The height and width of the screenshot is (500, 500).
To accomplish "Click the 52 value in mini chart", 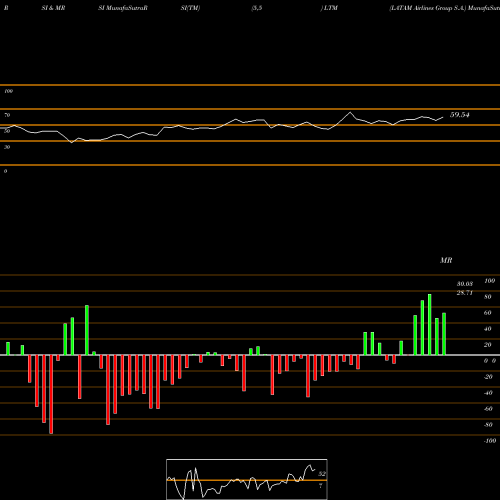I will point(322,474).
